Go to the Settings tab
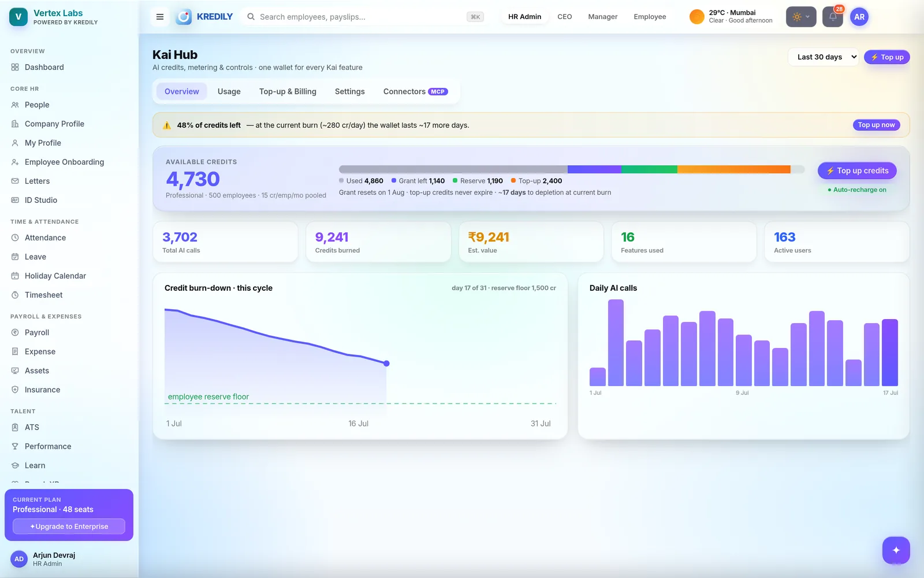Viewport: 924px width, 578px height. pyautogui.click(x=350, y=91)
